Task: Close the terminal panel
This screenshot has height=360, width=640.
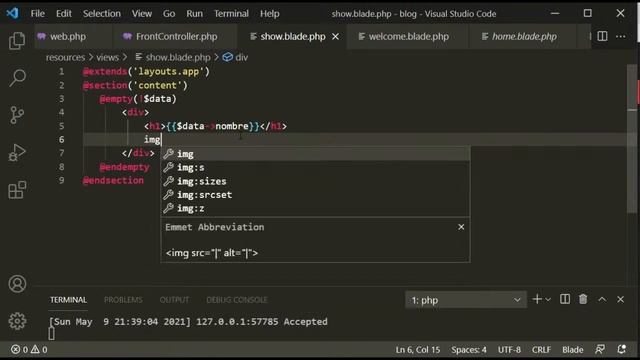Action: (620, 300)
